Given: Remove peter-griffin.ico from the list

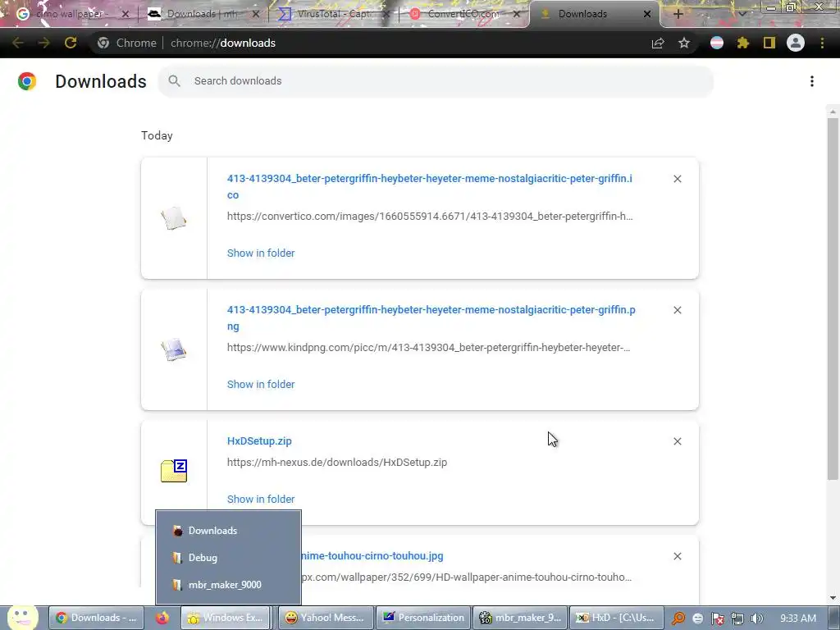Looking at the screenshot, I should [677, 179].
